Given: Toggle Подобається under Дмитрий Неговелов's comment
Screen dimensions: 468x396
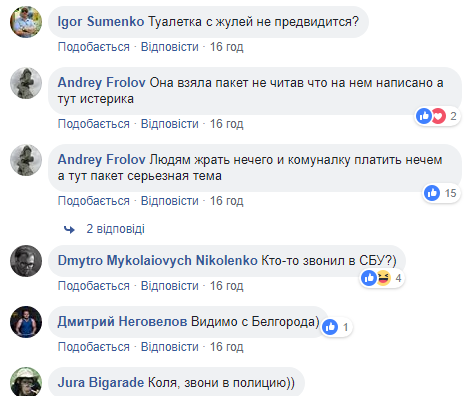Looking at the screenshot, I should [x=94, y=347].
